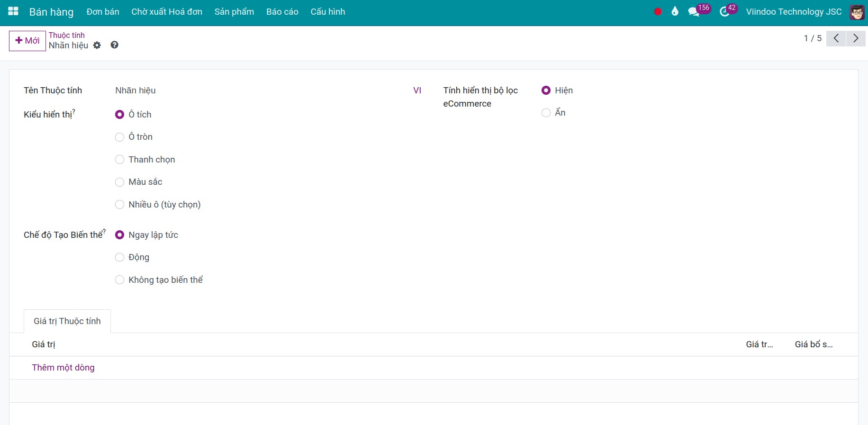Select Nhiều ô (tùy chọn) option

(120, 205)
